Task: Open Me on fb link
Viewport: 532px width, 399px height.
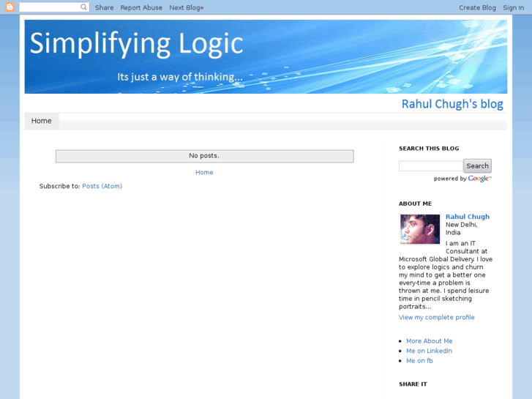Action: point(419,361)
